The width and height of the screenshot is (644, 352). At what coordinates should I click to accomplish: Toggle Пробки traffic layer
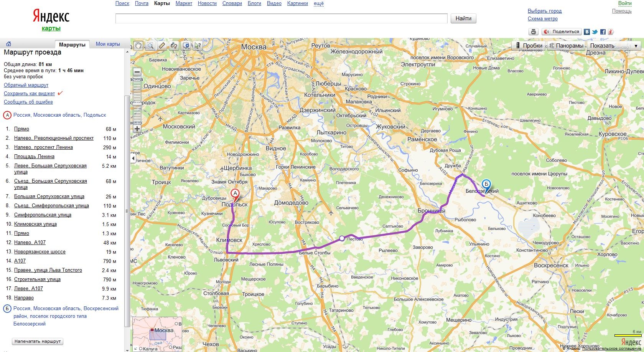tap(529, 46)
